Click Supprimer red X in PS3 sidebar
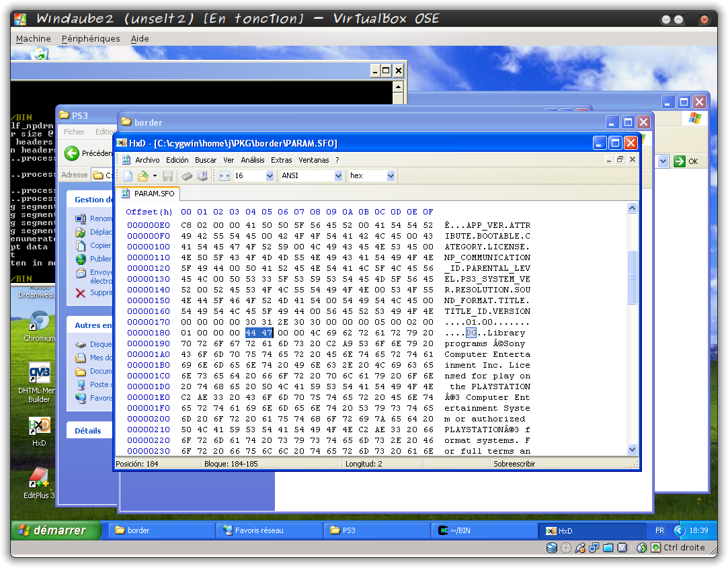Screen dimensions: 728x570 coord(81,293)
